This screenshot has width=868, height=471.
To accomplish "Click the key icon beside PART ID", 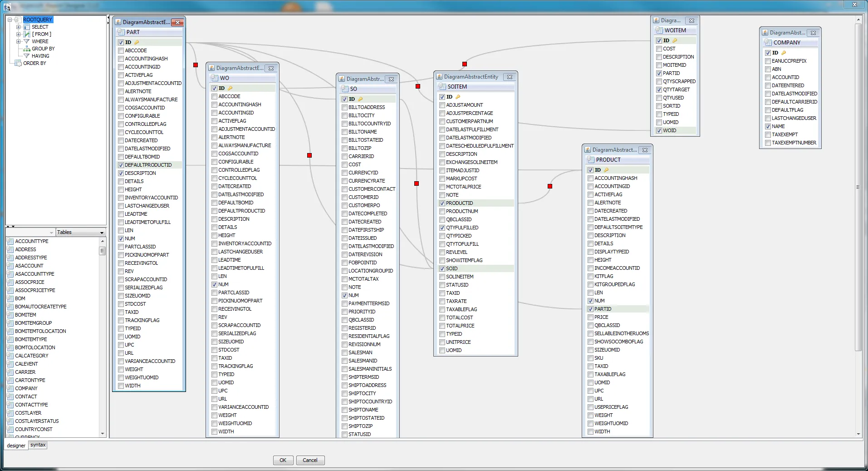I will [137, 42].
